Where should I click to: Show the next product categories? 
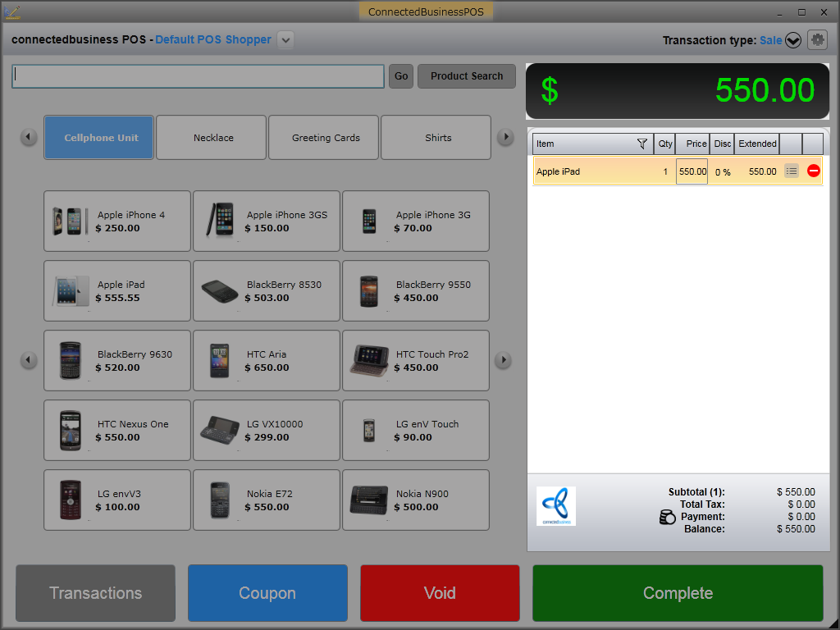[x=505, y=137]
